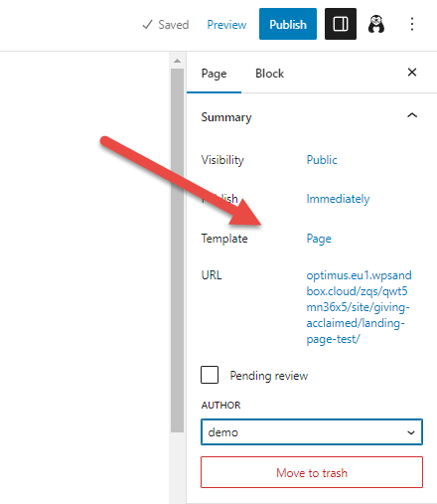Click the Publish button
437x504 pixels.
coord(288,24)
